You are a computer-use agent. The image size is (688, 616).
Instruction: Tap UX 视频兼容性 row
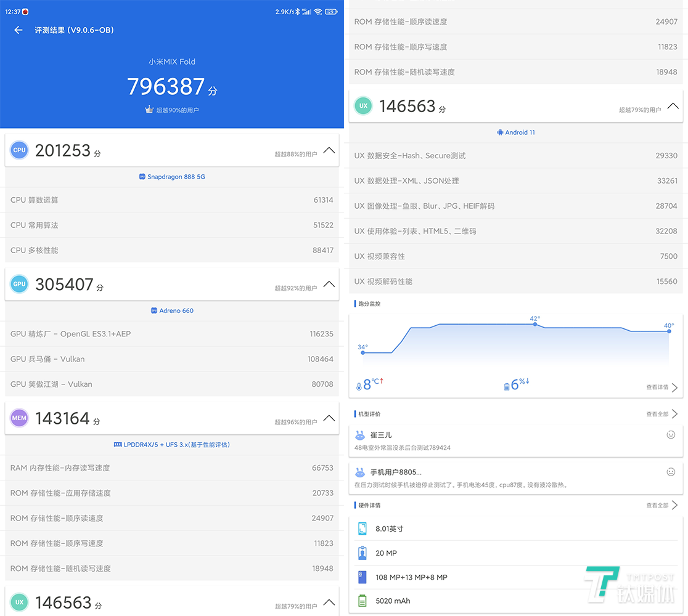(516, 256)
